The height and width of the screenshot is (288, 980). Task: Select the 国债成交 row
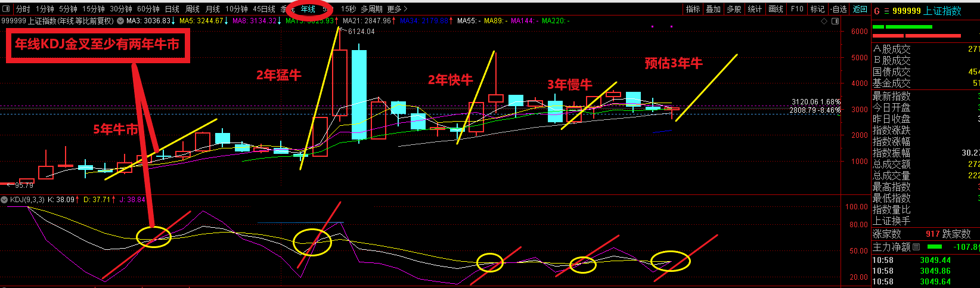(926, 72)
